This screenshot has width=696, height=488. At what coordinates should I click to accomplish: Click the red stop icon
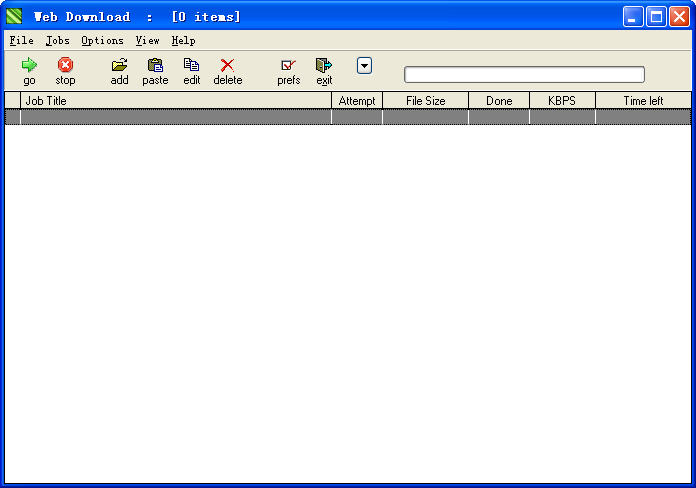click(65, 65)
